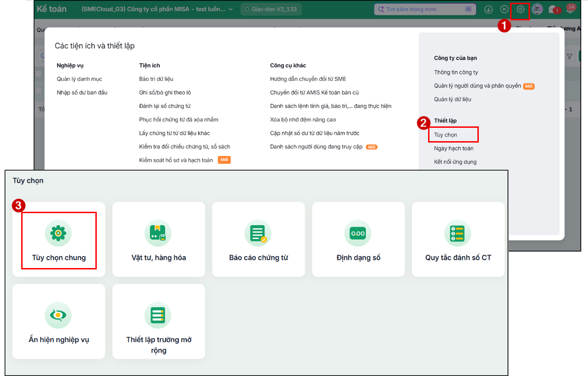This screenshot has height=376, width=588.
Task: Click Giao diện V2_133 theme button
Action: click(270, 9)
